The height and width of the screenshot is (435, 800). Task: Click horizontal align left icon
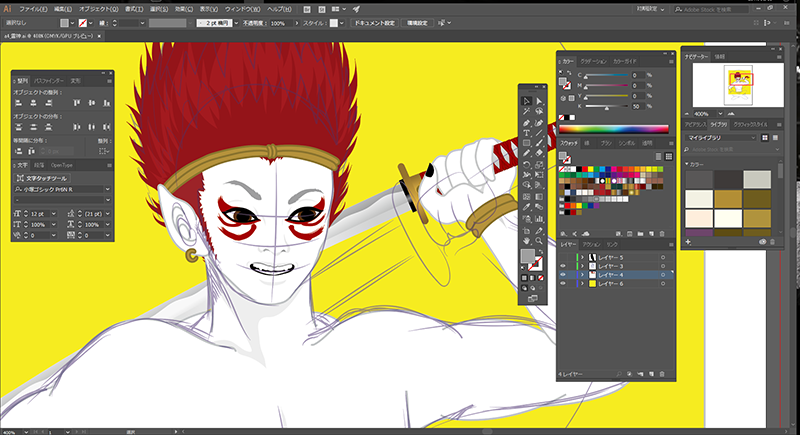tap(18, 103)
